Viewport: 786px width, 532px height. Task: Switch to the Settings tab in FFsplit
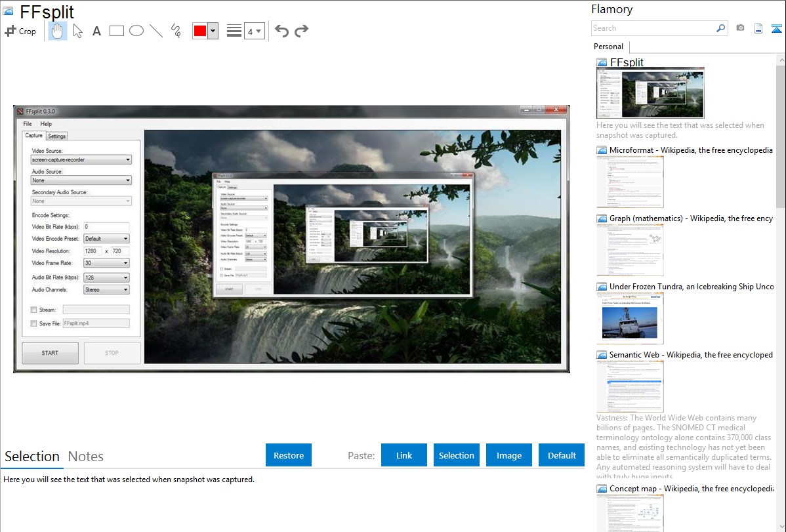click(x=56, y=136)
